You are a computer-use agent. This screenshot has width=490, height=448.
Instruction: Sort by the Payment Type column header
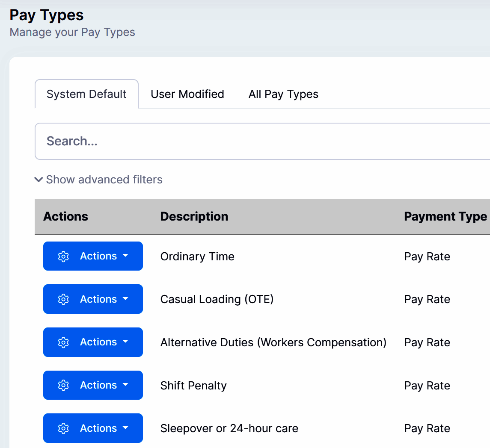(445, 217)
